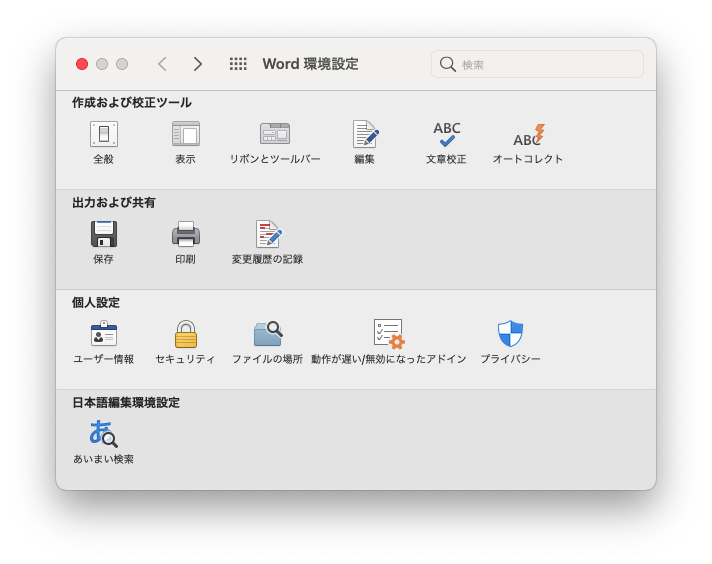This screenshot has height=564, width=712.
Task: Click the 日本語編集環境設定 section heading
Action: (x=126, y=402)
